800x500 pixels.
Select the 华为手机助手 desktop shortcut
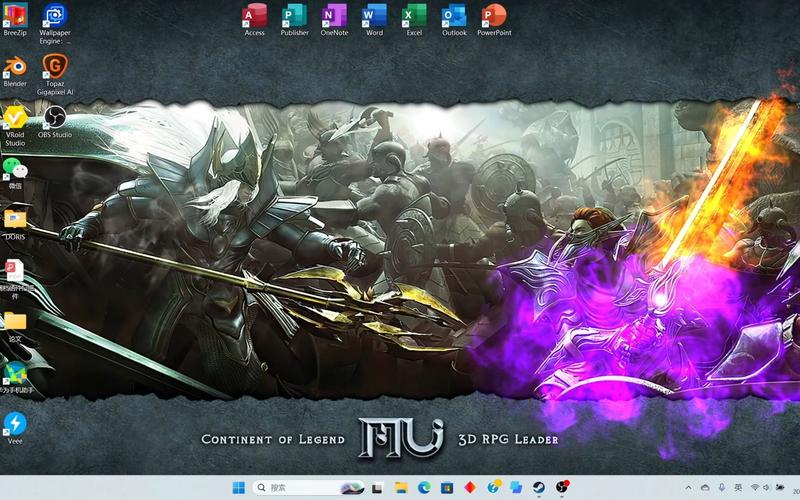pos(16,378)
